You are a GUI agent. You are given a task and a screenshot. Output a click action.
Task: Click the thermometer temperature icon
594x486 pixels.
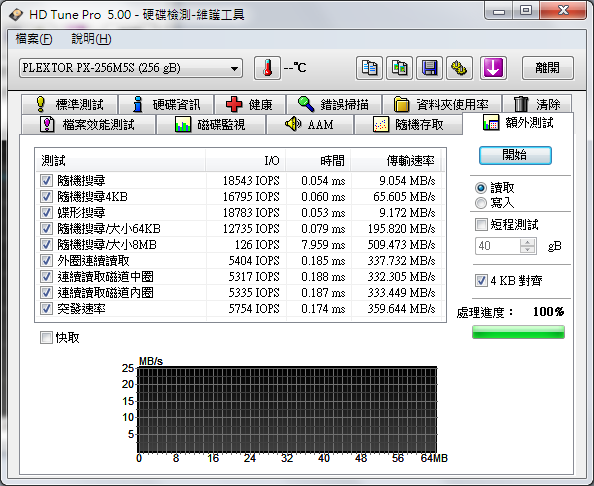pos(267,68)
